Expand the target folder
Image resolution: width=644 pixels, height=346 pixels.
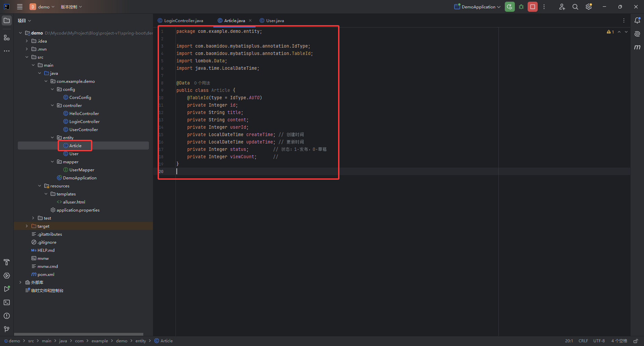click(27, 226)
